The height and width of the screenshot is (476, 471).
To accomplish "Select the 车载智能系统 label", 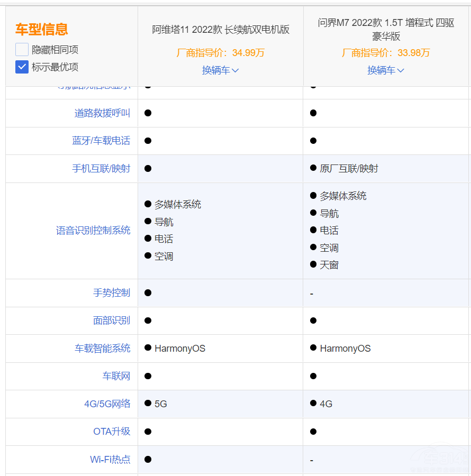I will [103, 348].
